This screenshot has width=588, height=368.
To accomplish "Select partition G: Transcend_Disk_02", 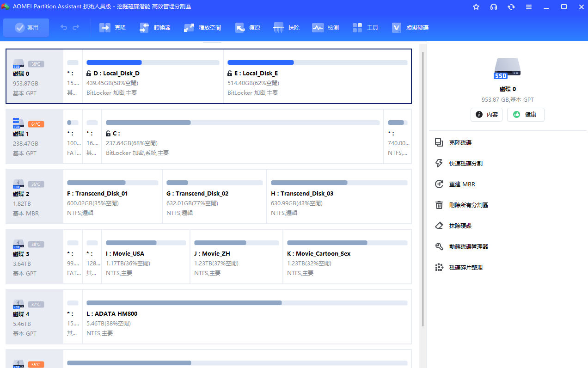I will point(214,196).
